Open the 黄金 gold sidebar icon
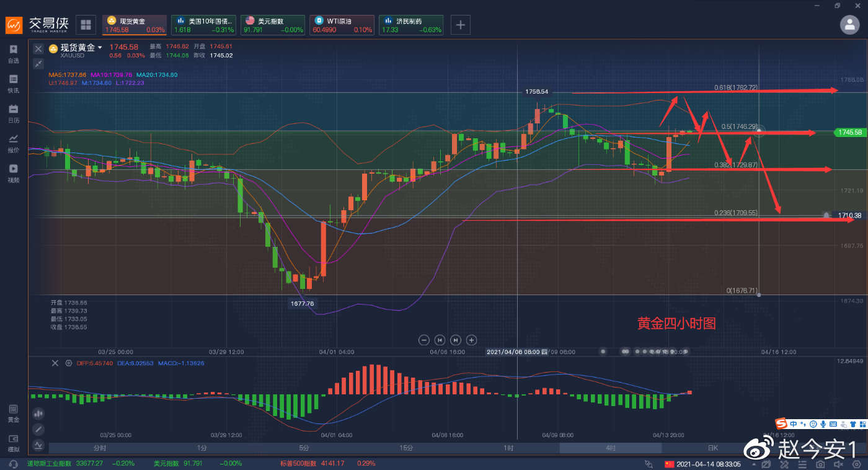This screenshot has width=868, height=470. 13,413
